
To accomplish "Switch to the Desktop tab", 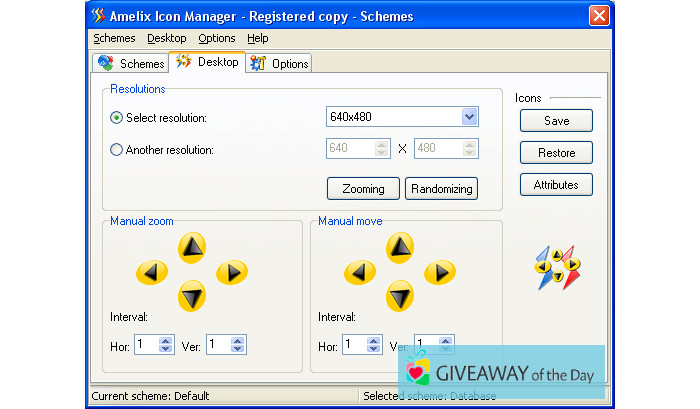I will point(207,62).
